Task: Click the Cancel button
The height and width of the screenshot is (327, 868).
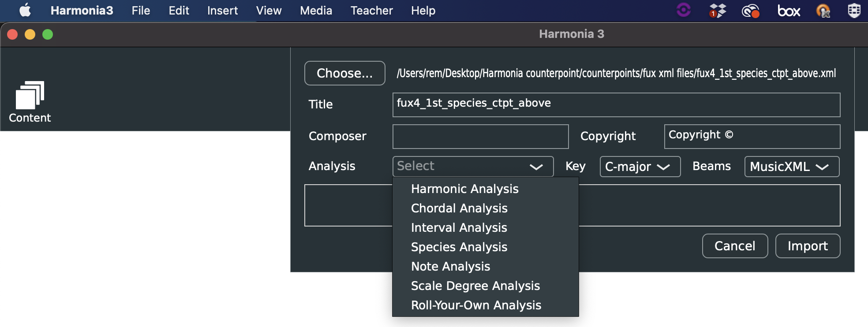Action: (x=735, y=246)
